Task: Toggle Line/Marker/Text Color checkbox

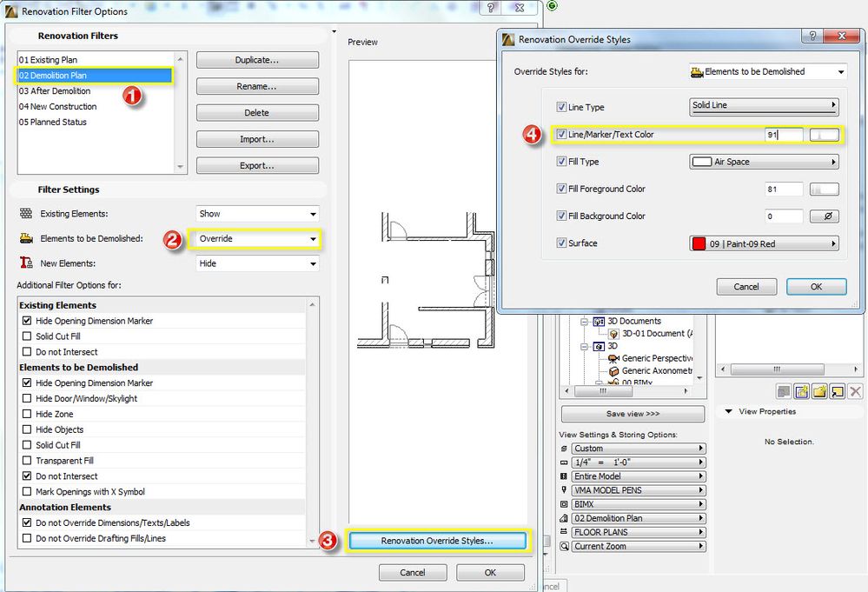Action: [x=561, y=134]
